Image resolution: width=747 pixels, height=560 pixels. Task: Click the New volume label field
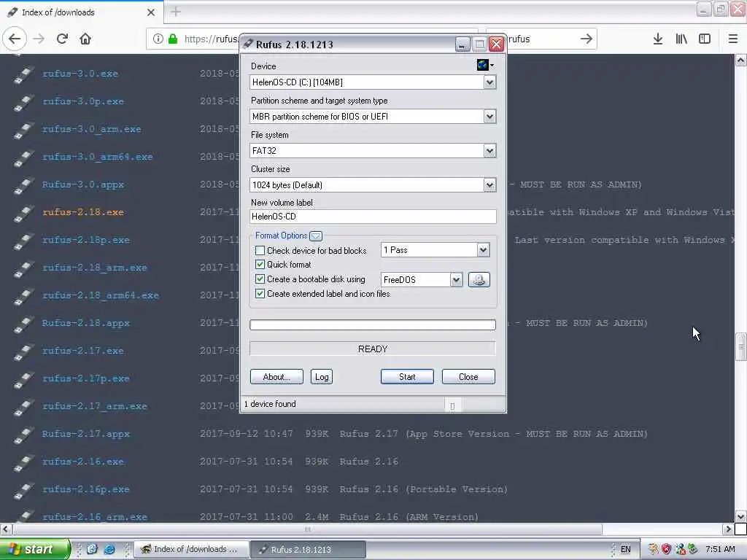click(373, 216)
